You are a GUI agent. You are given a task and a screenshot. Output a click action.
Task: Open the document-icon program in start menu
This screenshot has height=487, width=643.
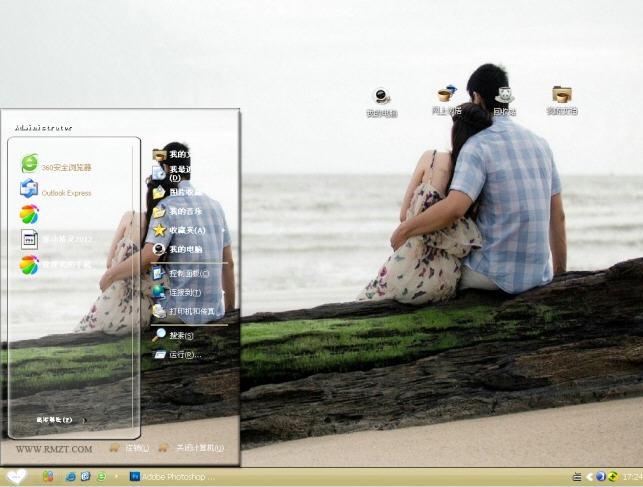pyautogui.click(x=30, y=239)
